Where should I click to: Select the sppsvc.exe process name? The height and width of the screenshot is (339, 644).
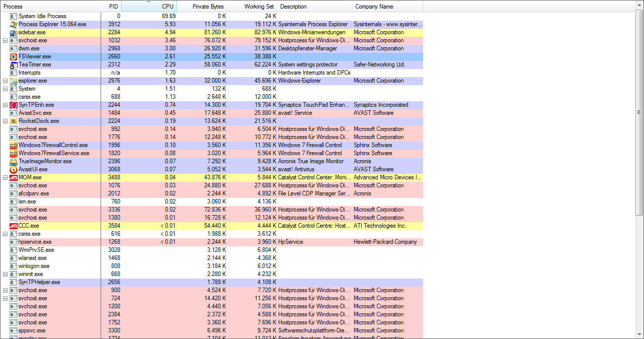[x=32, y=330]
